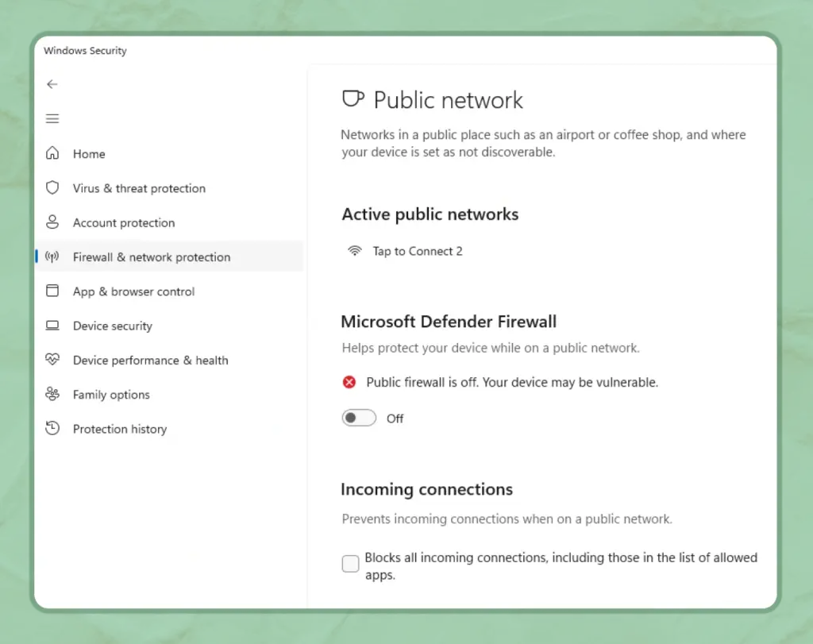The width and height of the screenshot is (813, 644).
Task: Click the Device security laptop icon
Action: [52, 325]
